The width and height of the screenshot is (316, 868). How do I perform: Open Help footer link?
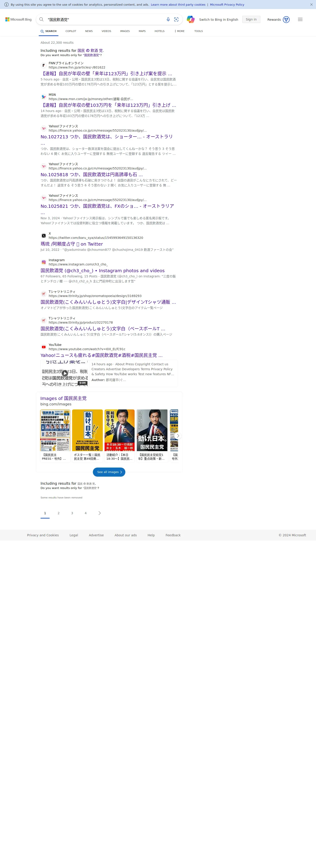coord(151,535)
